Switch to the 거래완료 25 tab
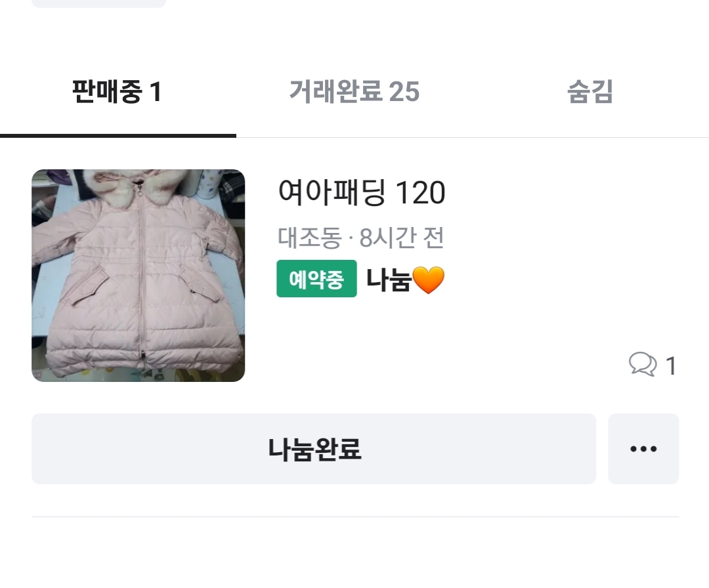 coord(354,92)
